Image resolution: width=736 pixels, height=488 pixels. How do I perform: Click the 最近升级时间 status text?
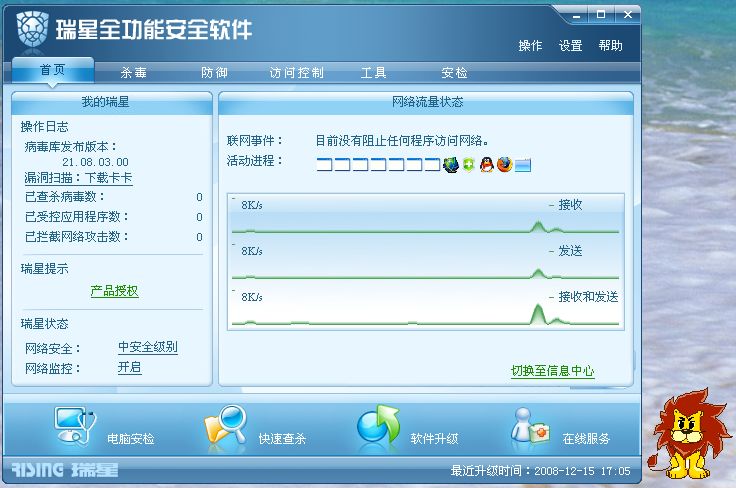[x=540, y=471]
